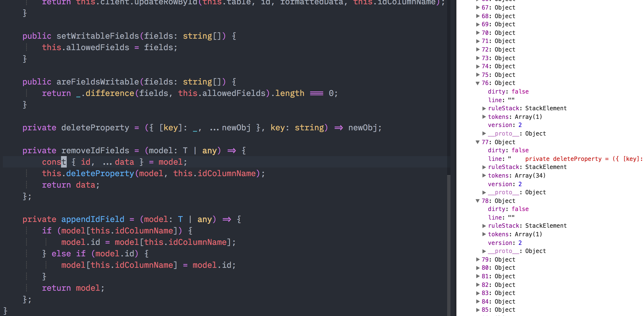This screenshot has height=316, width=644.
Task: Click the dirty: false value under object 76
Action: [x=520, y=92]
